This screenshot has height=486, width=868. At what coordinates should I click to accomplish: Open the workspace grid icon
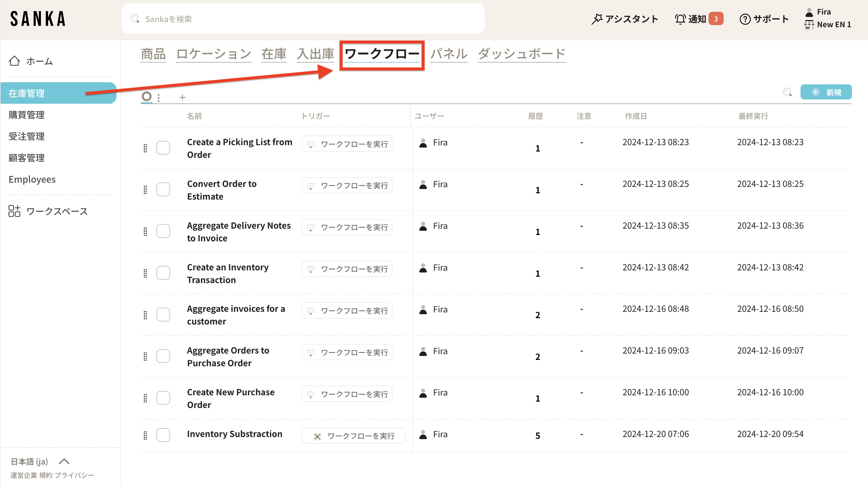14,211
